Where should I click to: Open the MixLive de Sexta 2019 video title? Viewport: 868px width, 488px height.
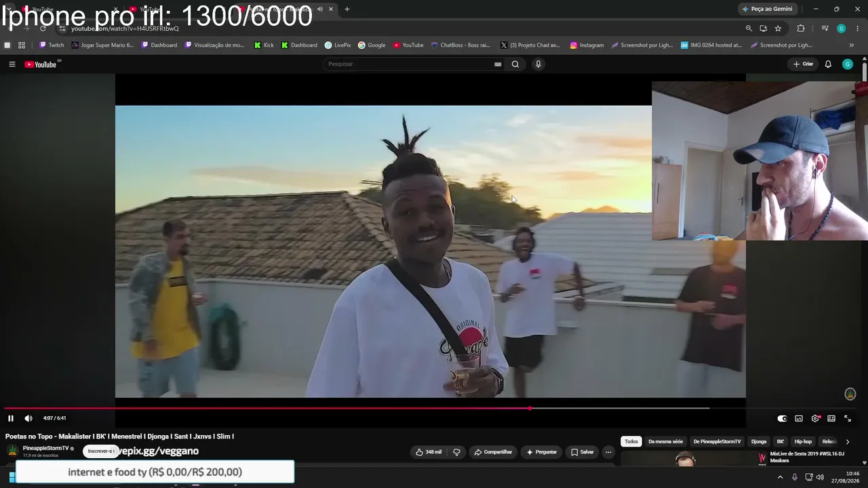(x=807, y=457)
